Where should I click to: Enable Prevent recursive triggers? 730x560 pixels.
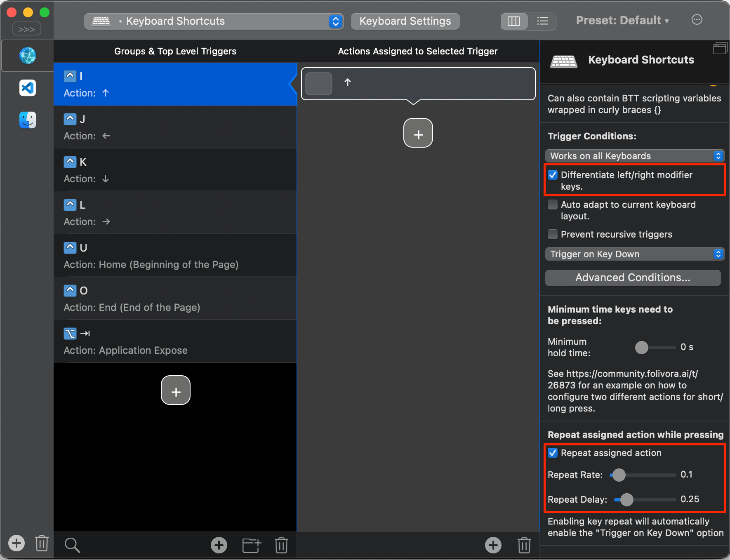553,234
